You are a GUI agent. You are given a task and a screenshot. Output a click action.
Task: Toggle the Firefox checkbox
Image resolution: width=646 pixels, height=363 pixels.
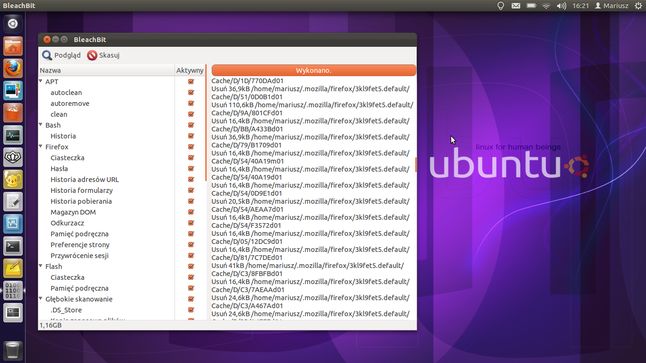(x=191, y=147)
